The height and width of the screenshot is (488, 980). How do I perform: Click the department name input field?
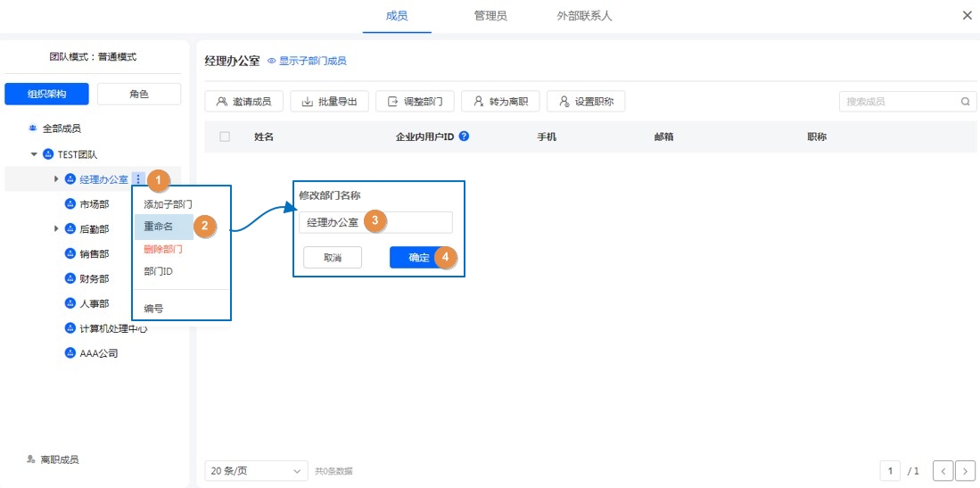coord(375,222)
